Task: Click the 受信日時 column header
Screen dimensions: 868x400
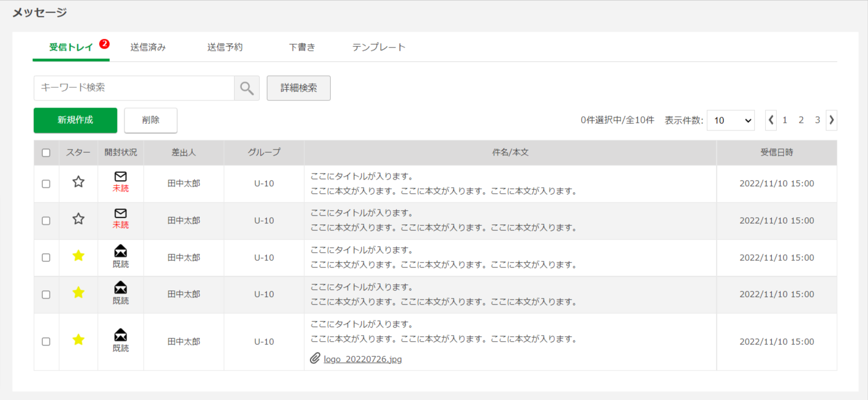Action: tap(777, 153)
